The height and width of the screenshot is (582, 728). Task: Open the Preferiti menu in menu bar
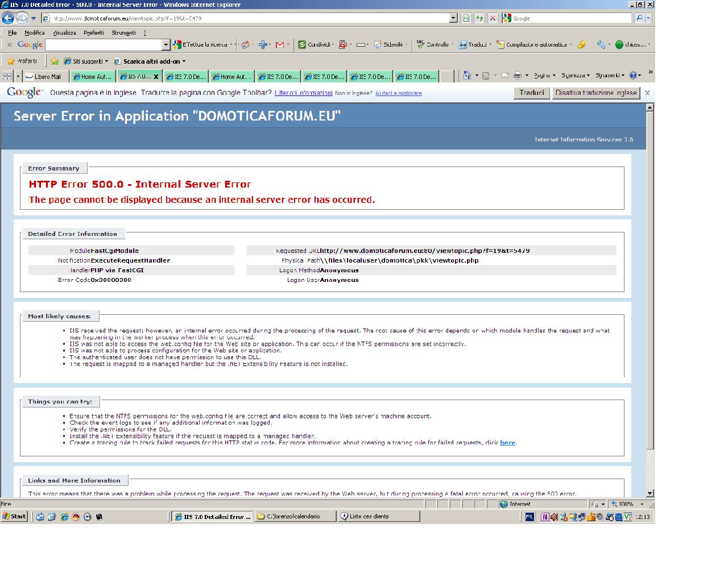coord(93,32)
